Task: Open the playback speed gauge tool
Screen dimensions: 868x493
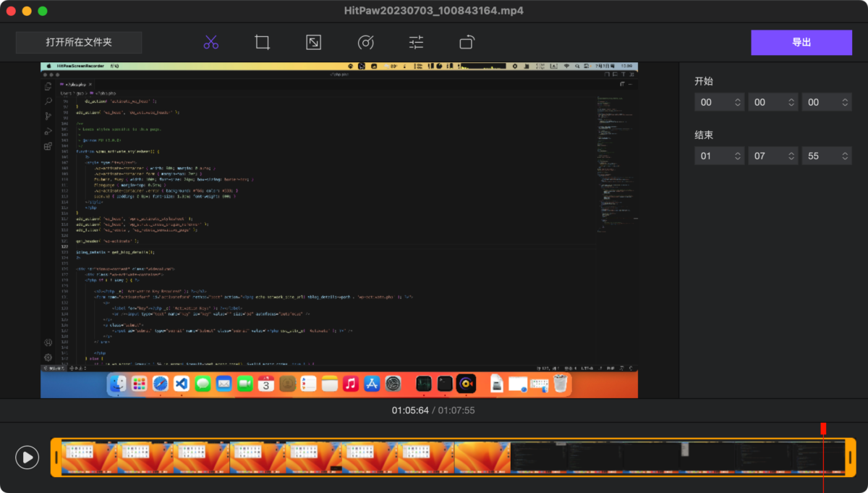Action: click(365, 42)
